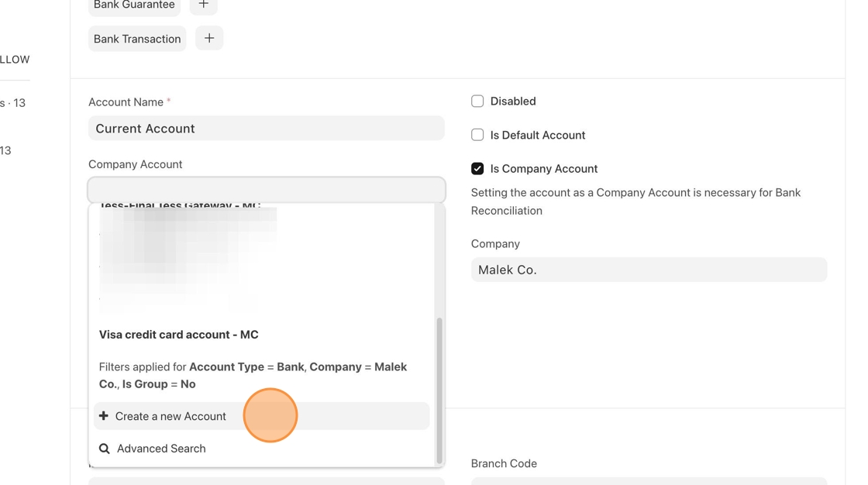This screenshot has width=868, height=485.
Task: Click the Branch Code input field
Action: [x=649, y=480]
